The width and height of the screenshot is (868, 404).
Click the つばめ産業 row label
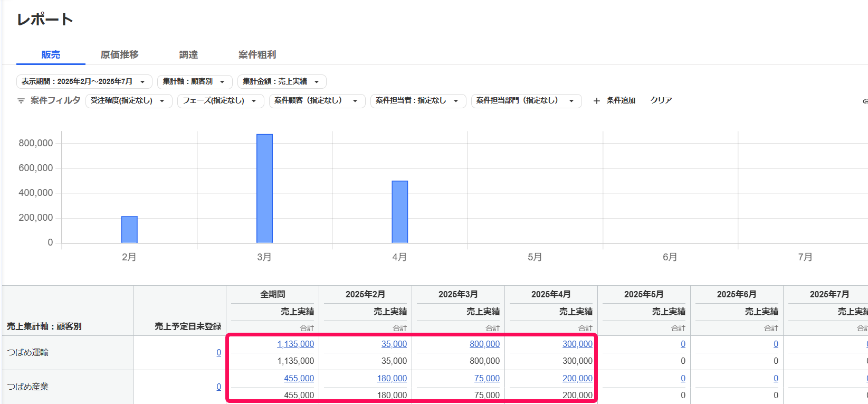coord(28,387)
